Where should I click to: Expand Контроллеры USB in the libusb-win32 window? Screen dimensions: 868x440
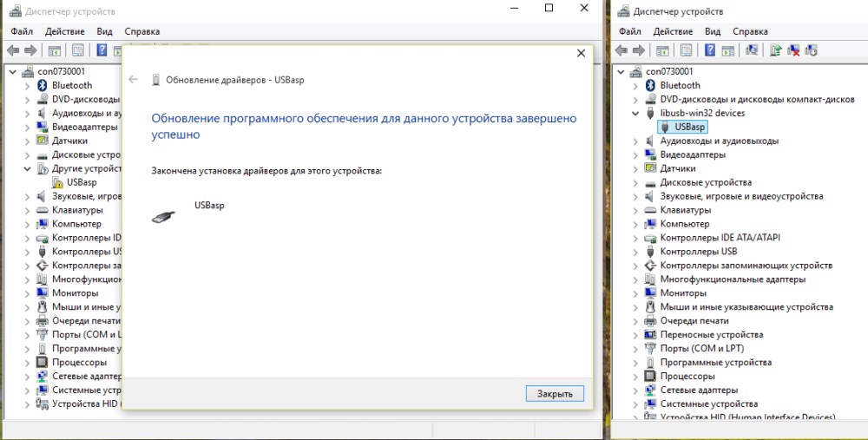(x=635, y=252)
